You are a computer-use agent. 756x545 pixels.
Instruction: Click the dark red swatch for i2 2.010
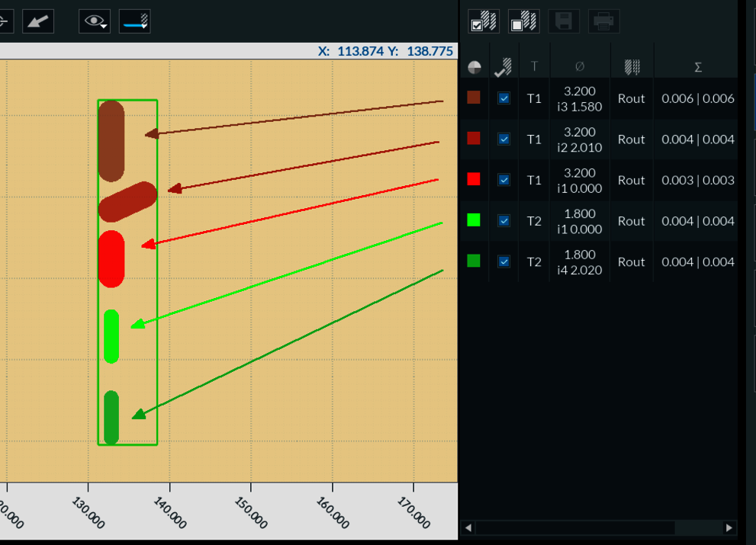tap(474, 138)
